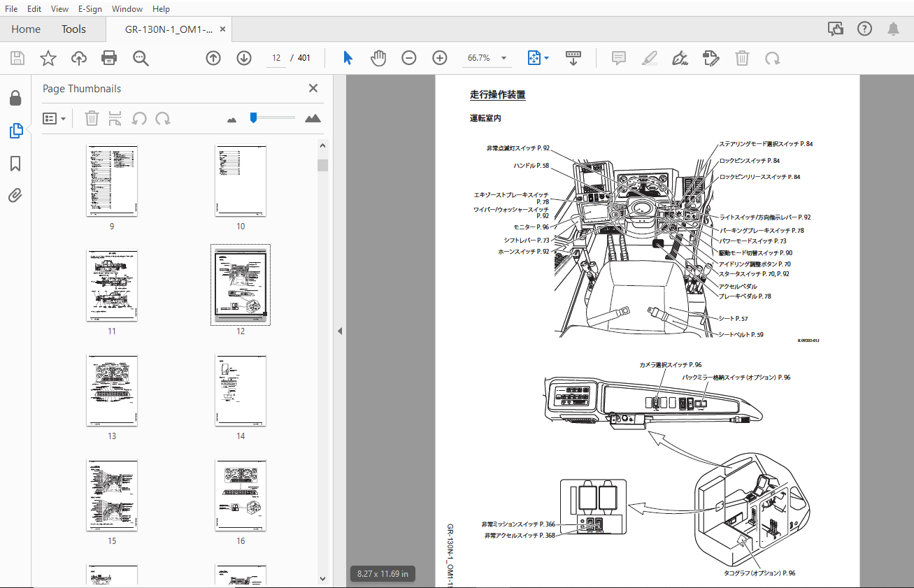Close the GR-130N-1_OM1 document tab
The width and height of the screenshot is (914, 588).
pos(223,29)
